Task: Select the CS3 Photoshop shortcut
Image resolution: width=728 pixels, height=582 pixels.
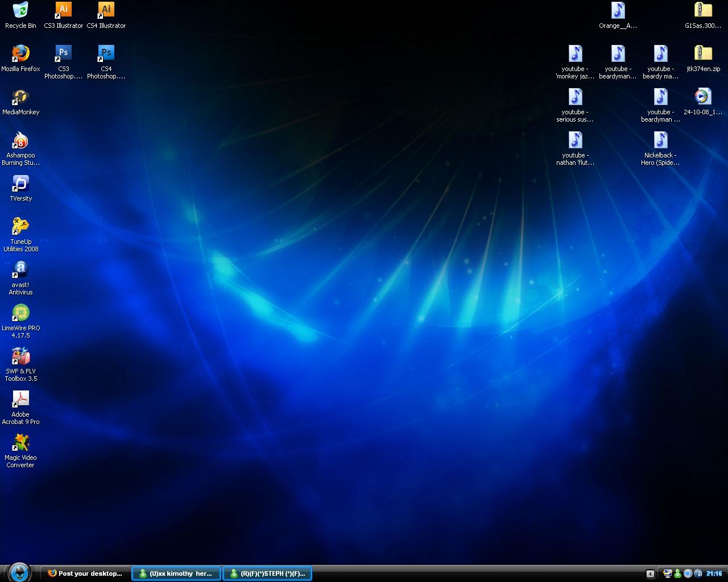Action: pos(63,62)
